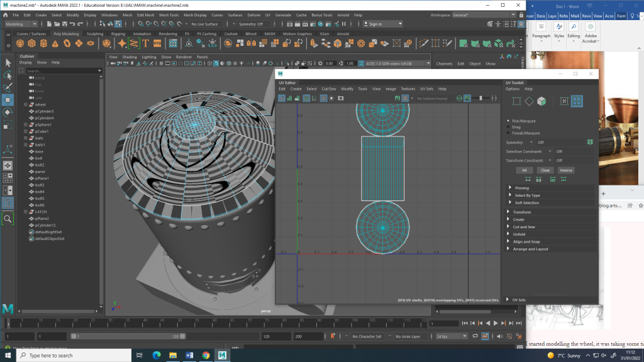
Task: Select the Drag radio option
Action: click(508, 127)
